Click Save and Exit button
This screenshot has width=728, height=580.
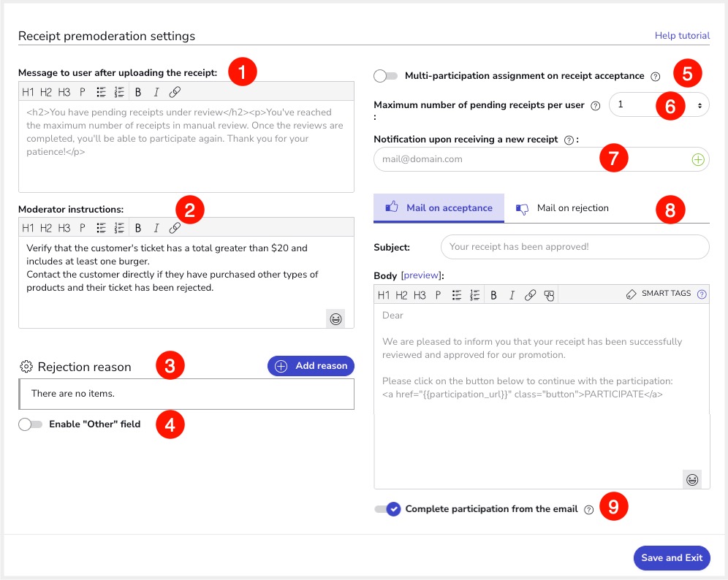pos(671,558)
